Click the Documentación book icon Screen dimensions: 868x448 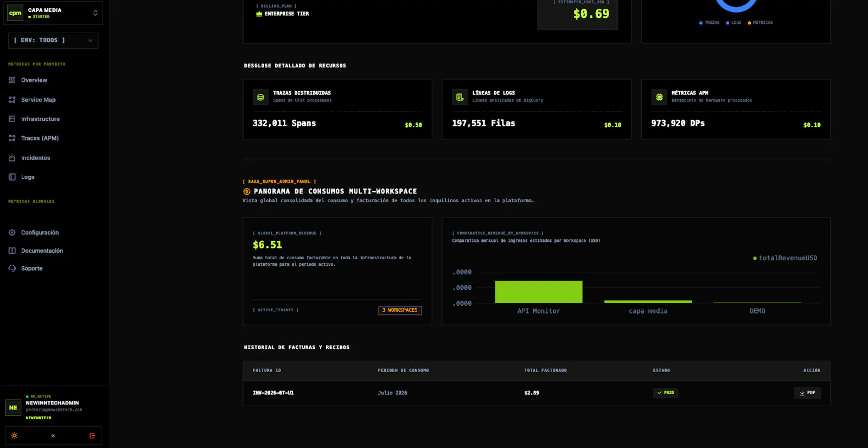pos(12,251)
